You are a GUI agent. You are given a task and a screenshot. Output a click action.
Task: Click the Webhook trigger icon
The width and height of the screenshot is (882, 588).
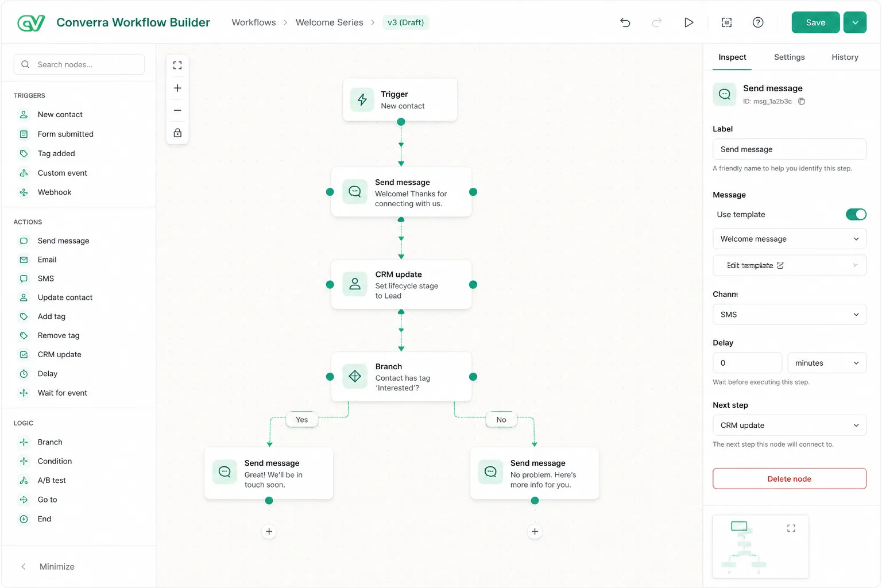(x=24, y=192)
